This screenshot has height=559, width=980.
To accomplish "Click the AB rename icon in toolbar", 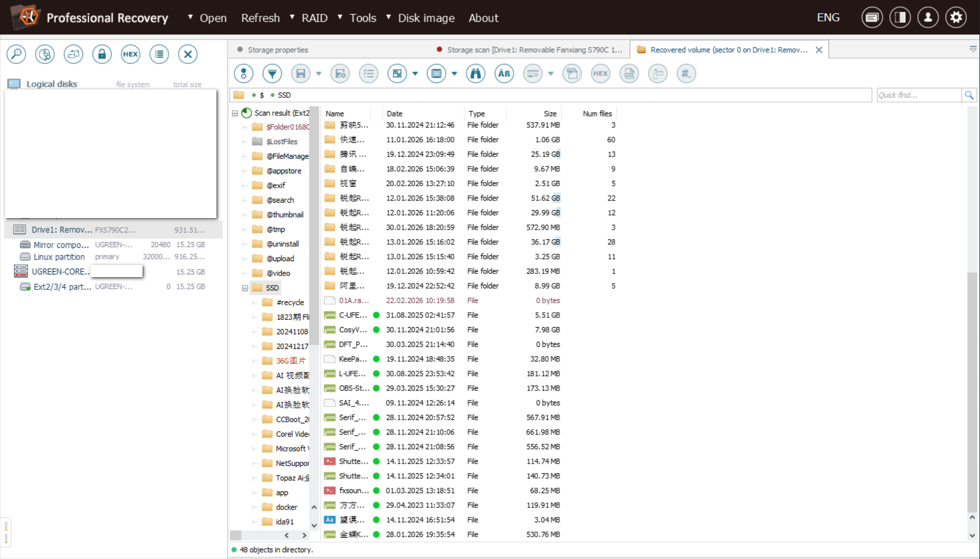I will [x=504, y=73].
